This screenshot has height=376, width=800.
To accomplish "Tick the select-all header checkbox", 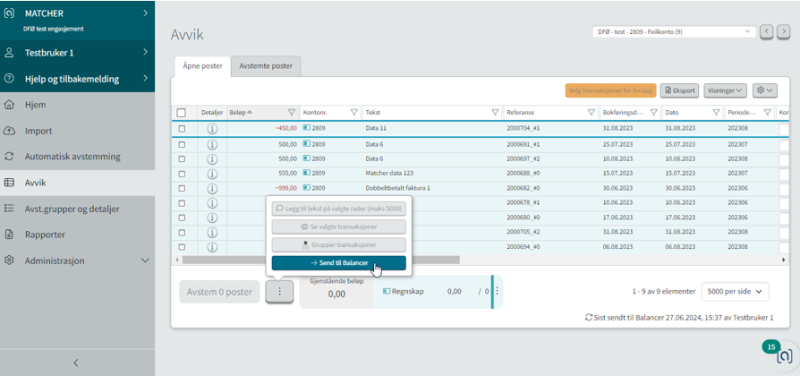I will (181, 113).
